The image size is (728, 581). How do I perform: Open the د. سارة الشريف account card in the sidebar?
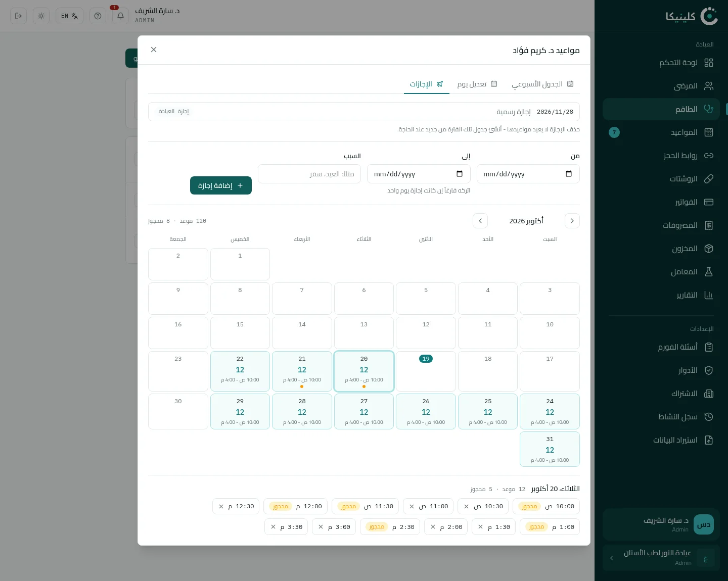pos(661,524)
